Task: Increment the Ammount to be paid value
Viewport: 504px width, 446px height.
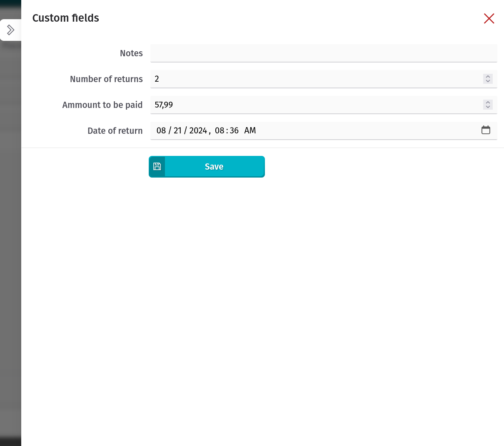Action: pos(488,102)
